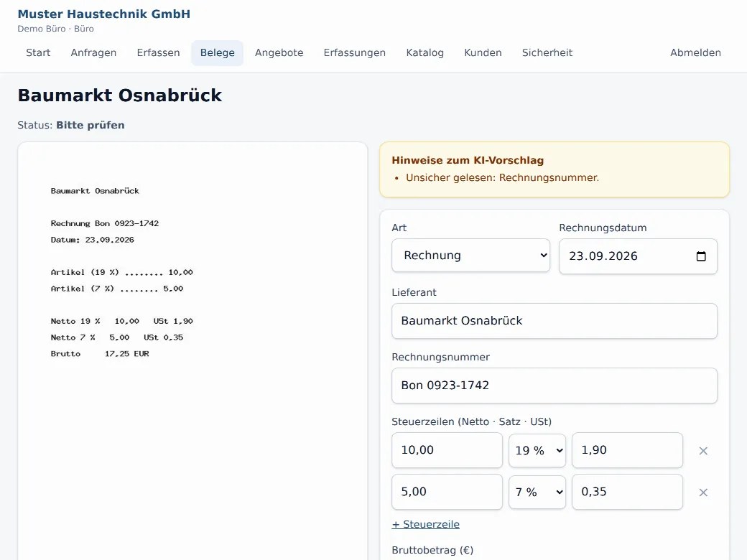Click the Netto field with 5,00
Image resolution: width=747 pixels, height=560 pixels.
pos(447,493)
